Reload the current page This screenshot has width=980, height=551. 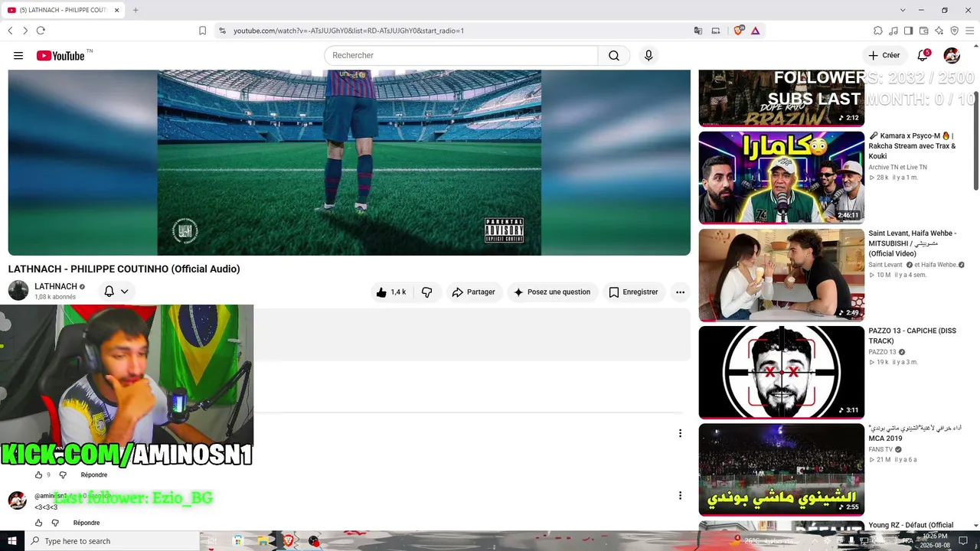pos(41,31)
